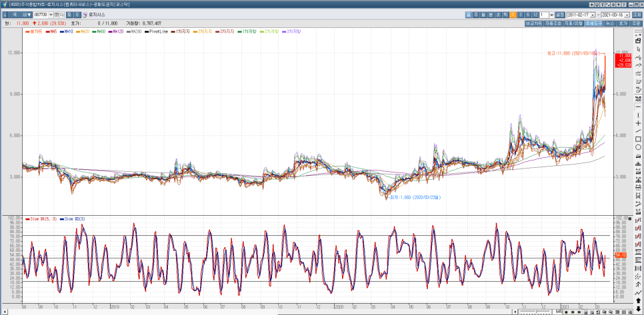Click the icon before 로지시스 name

pyautogui.click(x=85, y=15)
